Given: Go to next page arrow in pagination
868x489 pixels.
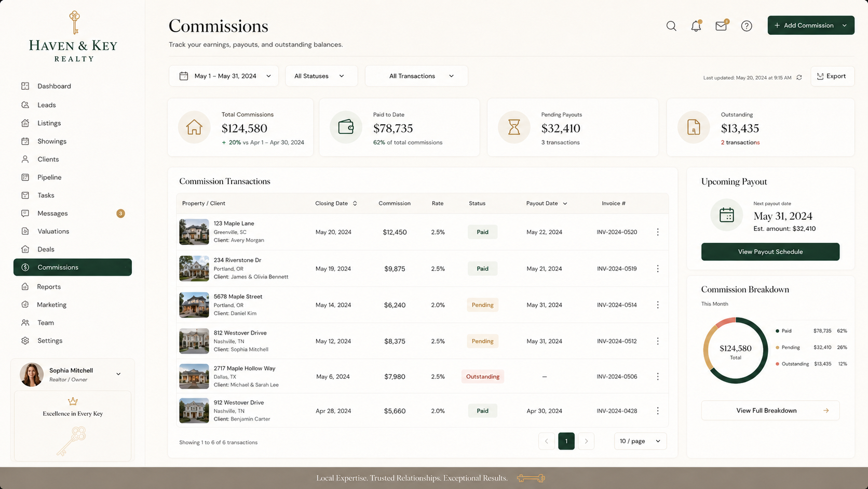Looking at the screenshot, I should [586, 441].
